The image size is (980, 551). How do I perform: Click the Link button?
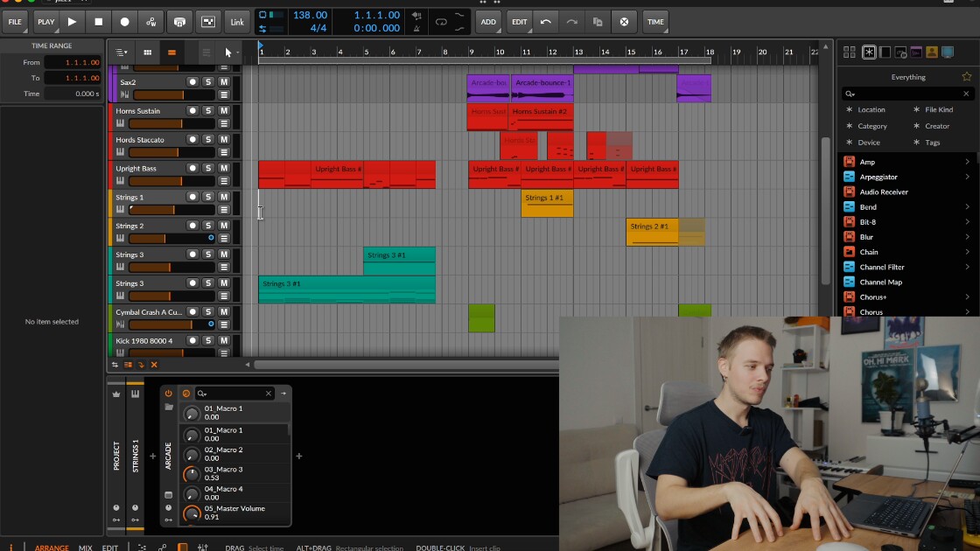pos(237,22)
